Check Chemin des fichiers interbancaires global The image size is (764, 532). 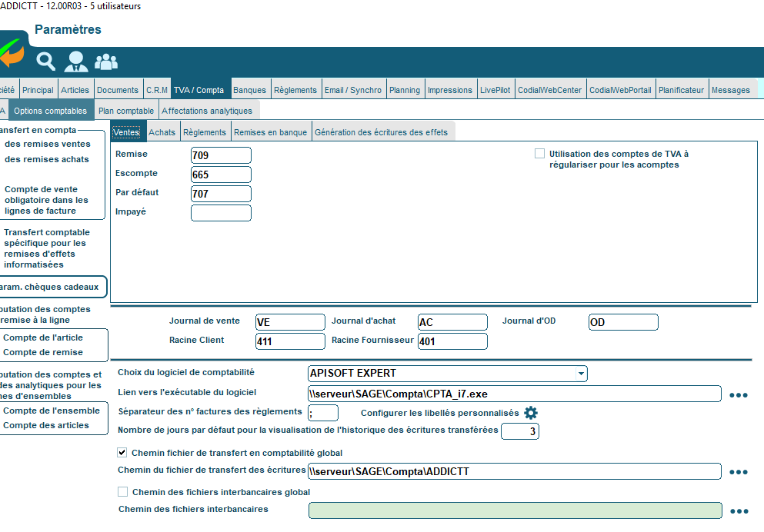[122, 492]
